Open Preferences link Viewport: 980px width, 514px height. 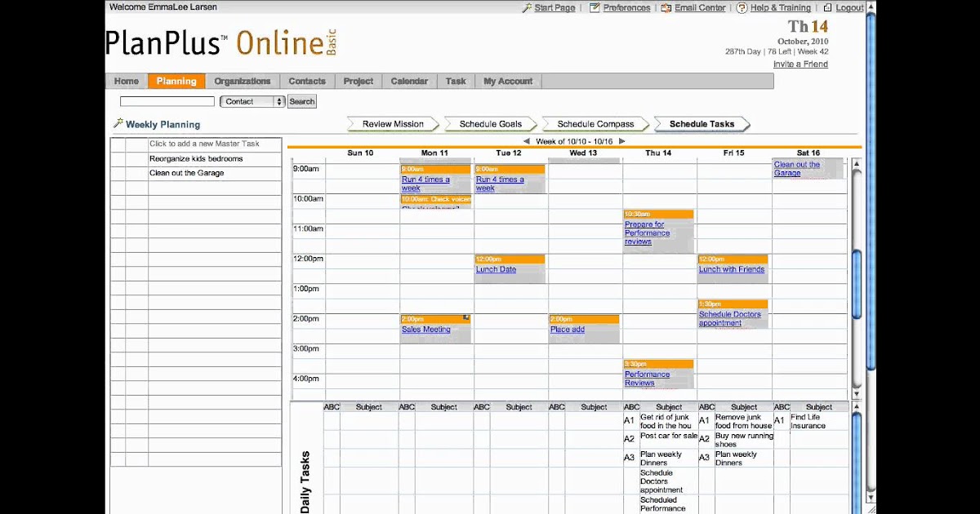(x=626, y=7)
